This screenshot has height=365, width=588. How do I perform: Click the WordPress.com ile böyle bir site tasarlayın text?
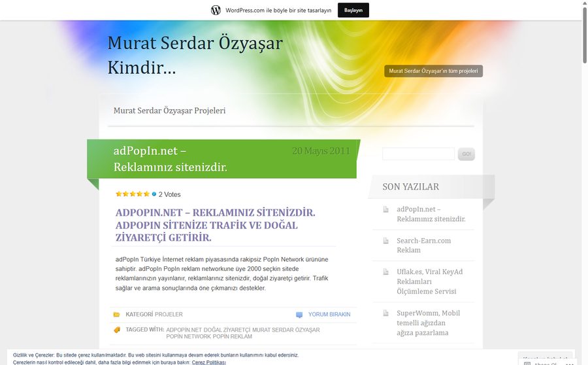(x=278, y=10)
